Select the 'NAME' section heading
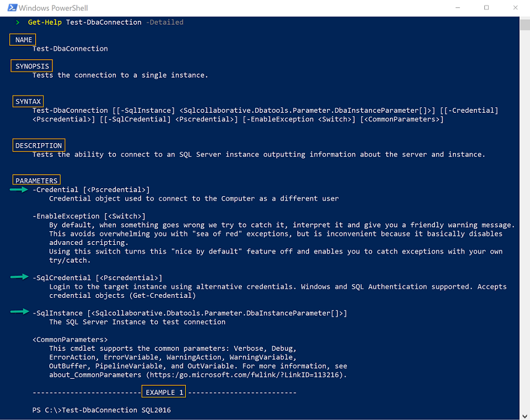The width and height of the screenshot is (530, 420). tap(23, 40)
